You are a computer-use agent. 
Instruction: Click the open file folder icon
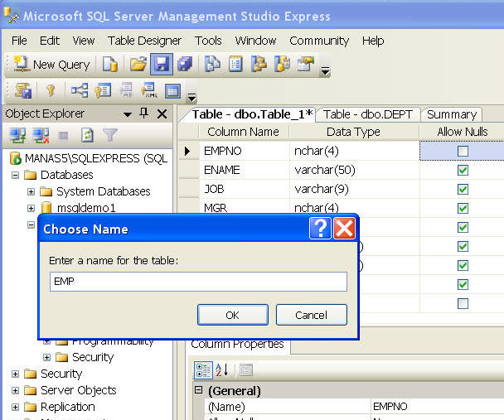coord(138,65)
